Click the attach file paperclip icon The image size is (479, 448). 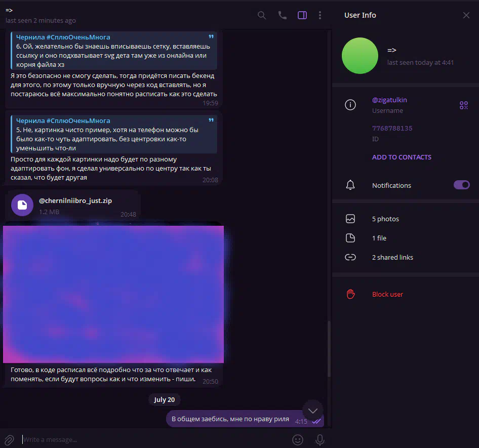[9, 440]
